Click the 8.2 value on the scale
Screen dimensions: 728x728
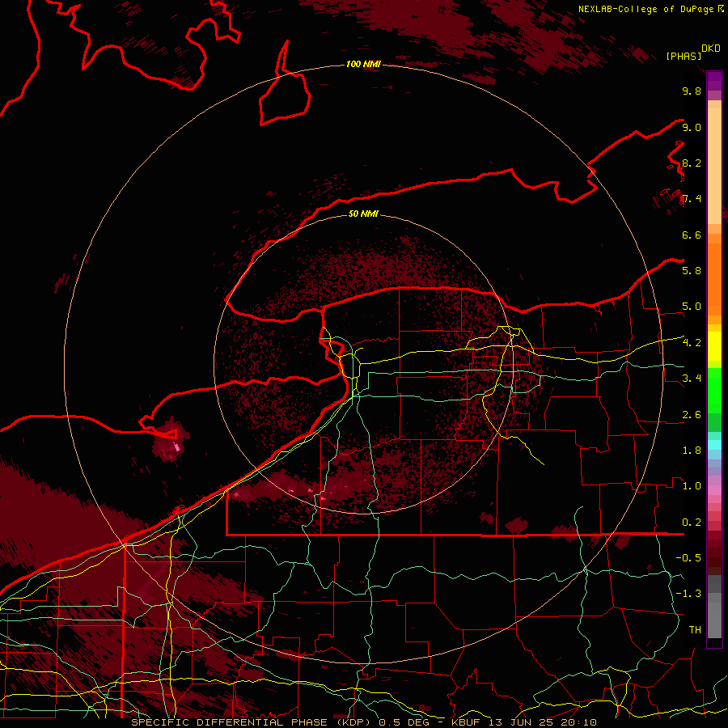691,163
